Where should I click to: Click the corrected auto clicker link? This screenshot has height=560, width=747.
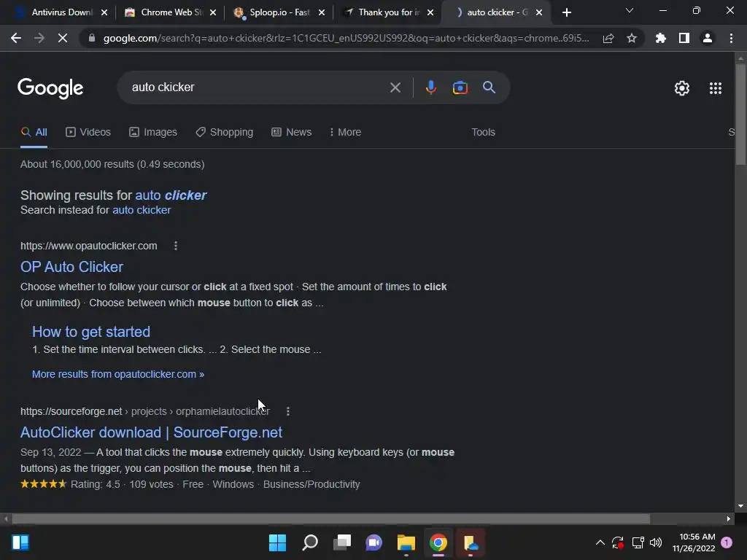(171, 195)
